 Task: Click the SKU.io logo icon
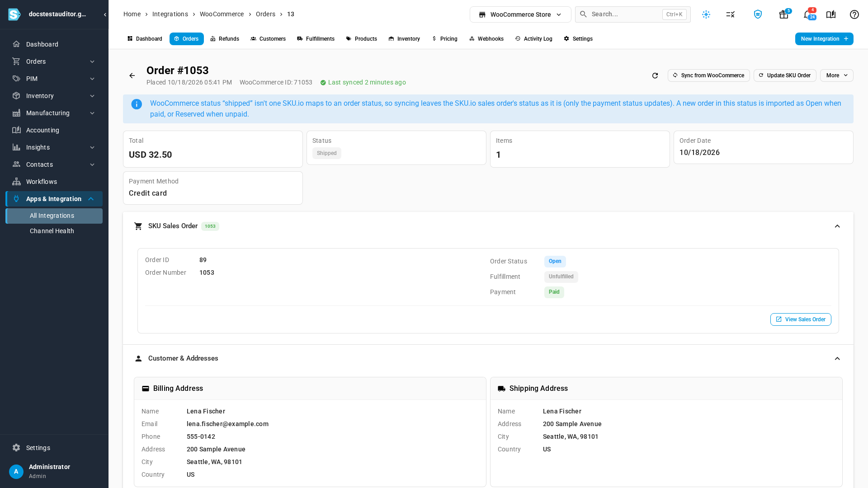14,14
